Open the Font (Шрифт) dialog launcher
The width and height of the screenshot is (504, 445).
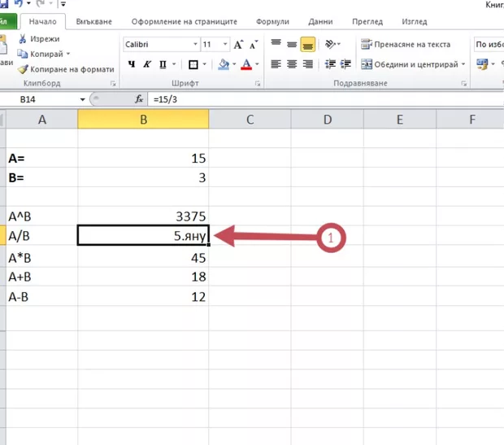coord(258,84)
